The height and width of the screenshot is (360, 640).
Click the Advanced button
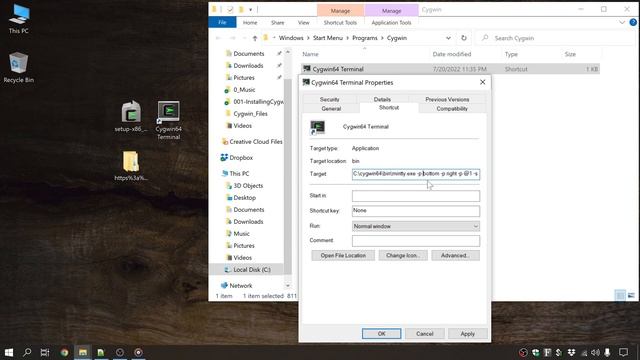tap(455, 256)
